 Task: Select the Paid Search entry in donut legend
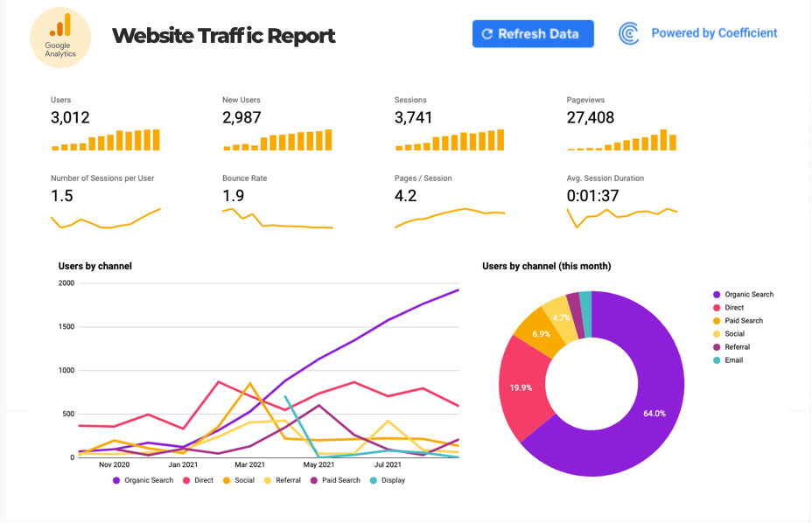click(743, 321)
